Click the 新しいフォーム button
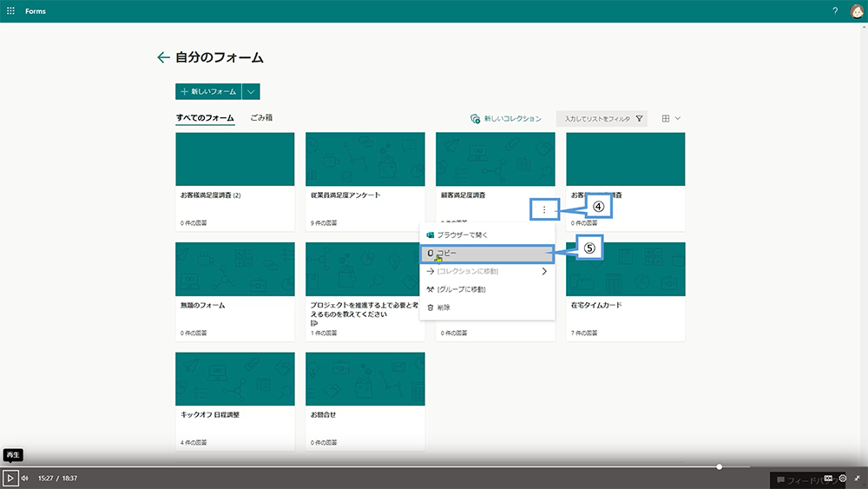This screenshot has height=489, width=868. click(208, 91)
